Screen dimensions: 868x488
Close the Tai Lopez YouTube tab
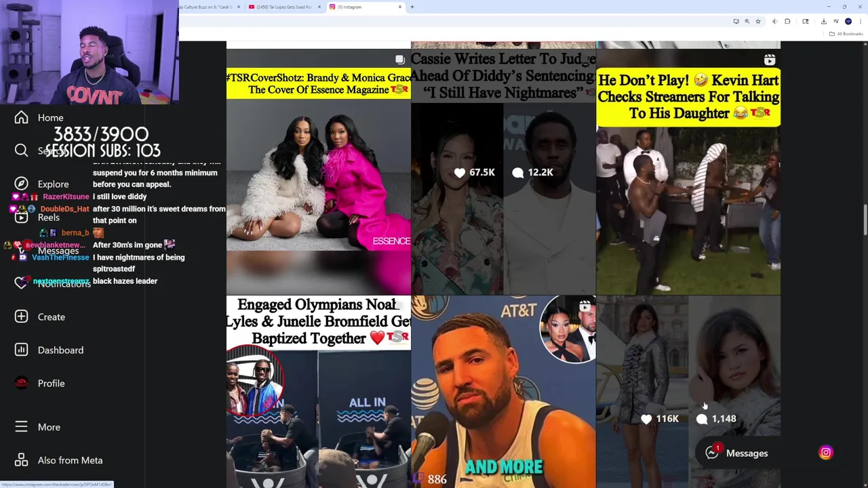point(319,7)
